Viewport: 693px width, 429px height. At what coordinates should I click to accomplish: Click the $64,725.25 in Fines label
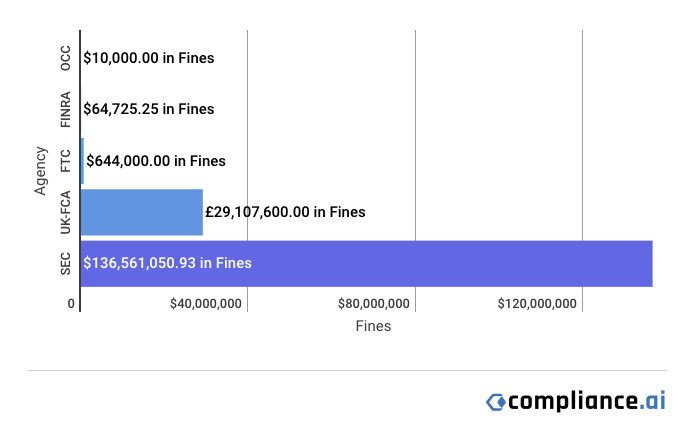(x=149, y=109)
